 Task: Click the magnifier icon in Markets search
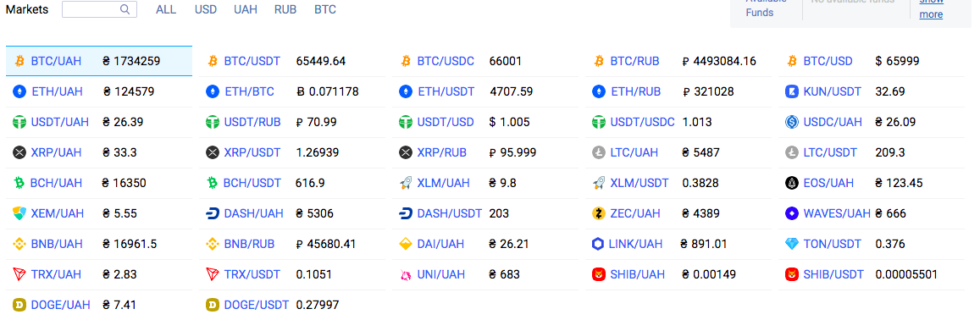(x=125, y=8)
